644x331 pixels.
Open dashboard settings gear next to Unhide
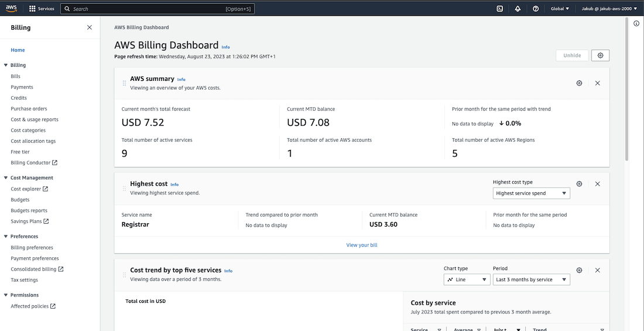pyautogui.click(x=601, y=56)
